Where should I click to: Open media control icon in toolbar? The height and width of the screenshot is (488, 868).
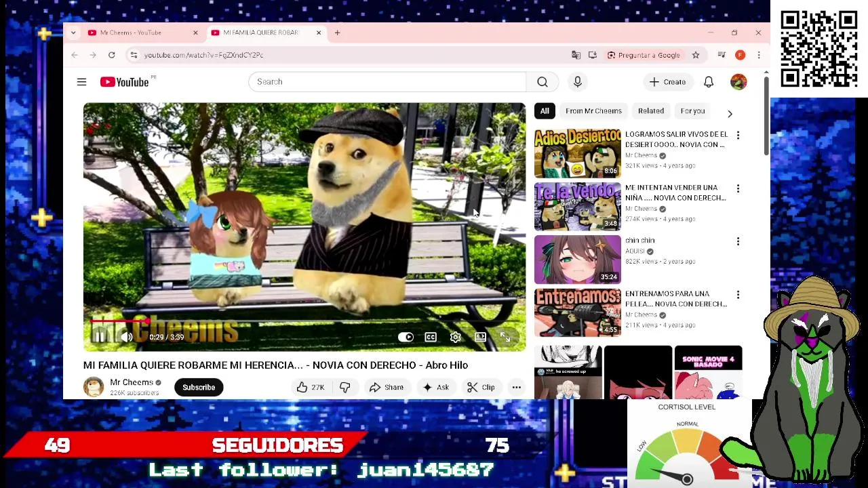(x=722, y=55)
